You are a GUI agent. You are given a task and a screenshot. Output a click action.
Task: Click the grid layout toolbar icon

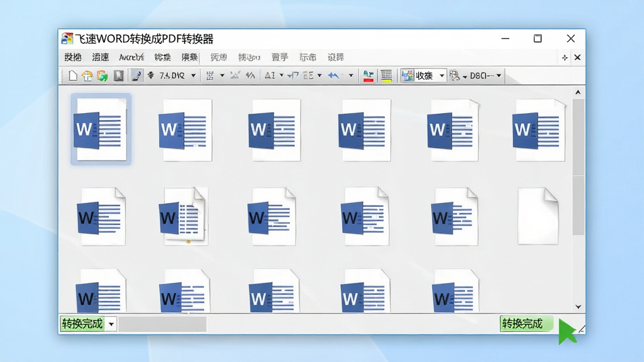point(210,75)
